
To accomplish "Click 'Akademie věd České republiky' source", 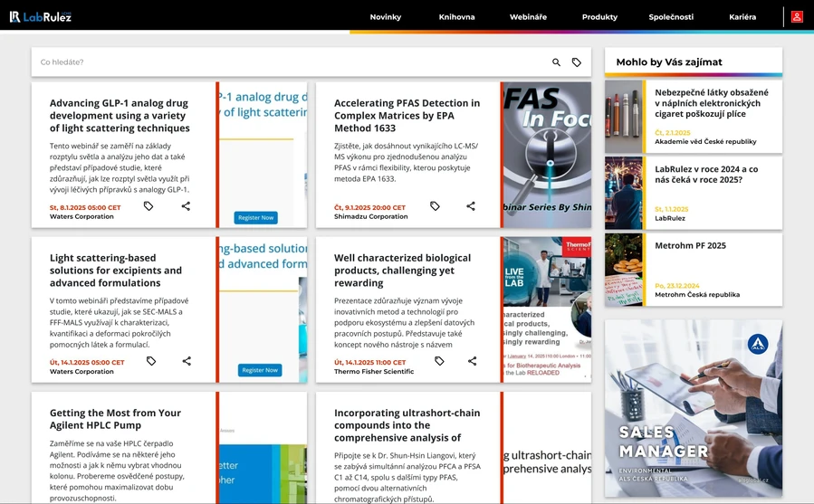I will [x=705, y=141].
